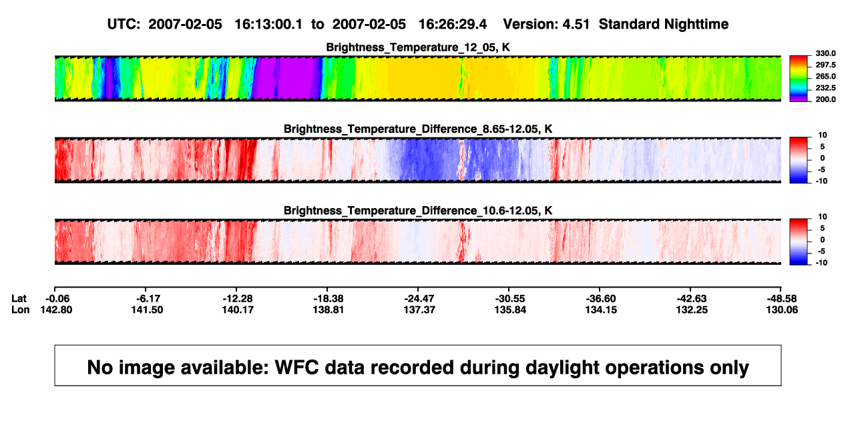
Task: Click the Lon axis label
Action: coord(20,310)
